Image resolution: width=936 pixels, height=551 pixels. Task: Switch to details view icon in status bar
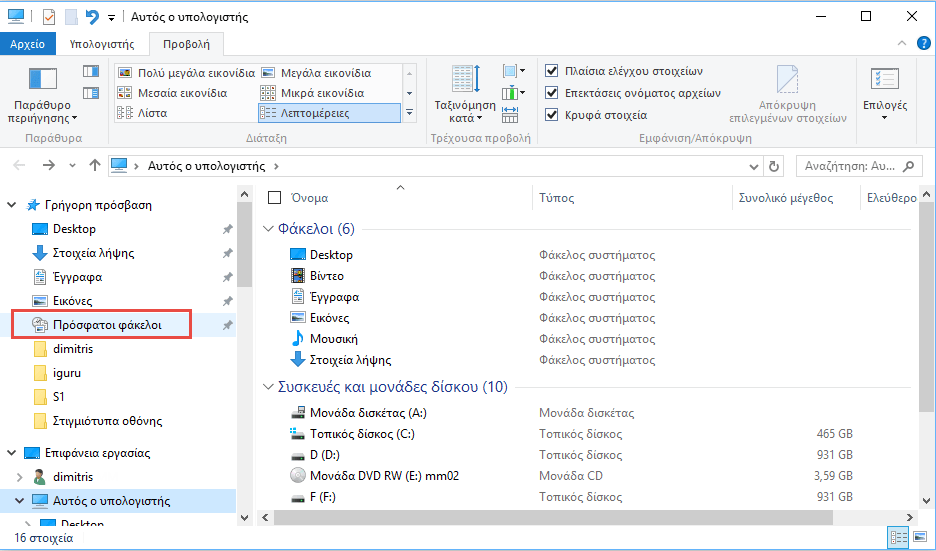point(898,537)
